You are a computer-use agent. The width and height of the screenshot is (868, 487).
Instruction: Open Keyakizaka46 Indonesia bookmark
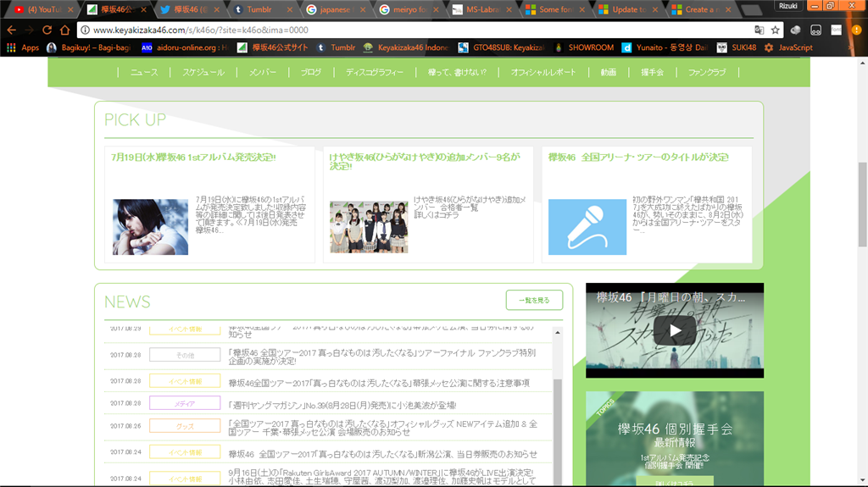click(x=406, y=47)
